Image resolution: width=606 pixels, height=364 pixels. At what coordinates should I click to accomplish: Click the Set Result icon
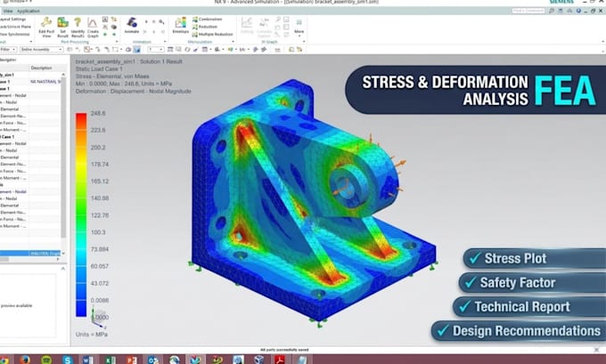pos(62,23)
